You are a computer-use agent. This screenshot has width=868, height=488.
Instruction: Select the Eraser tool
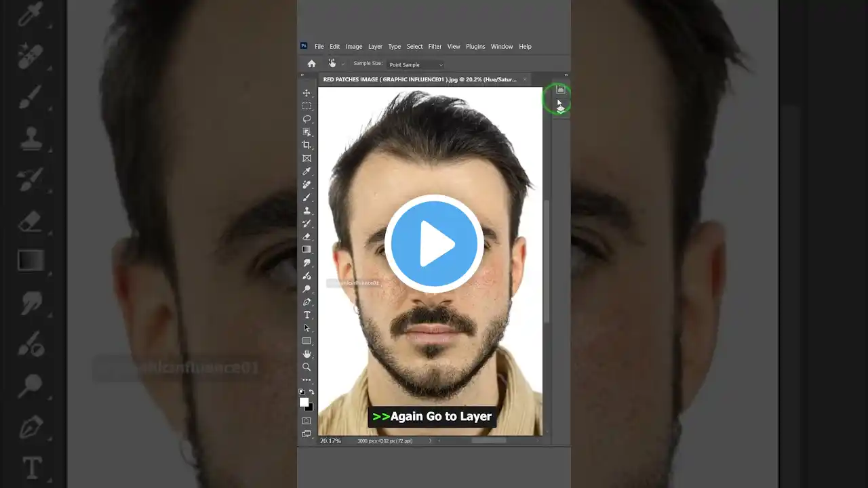point(307,237)
